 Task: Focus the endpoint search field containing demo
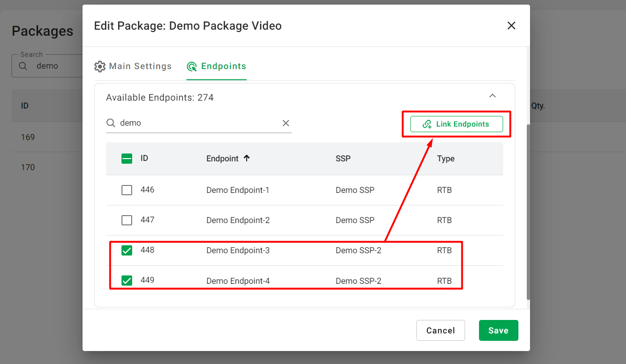click(x=197, y=123)
